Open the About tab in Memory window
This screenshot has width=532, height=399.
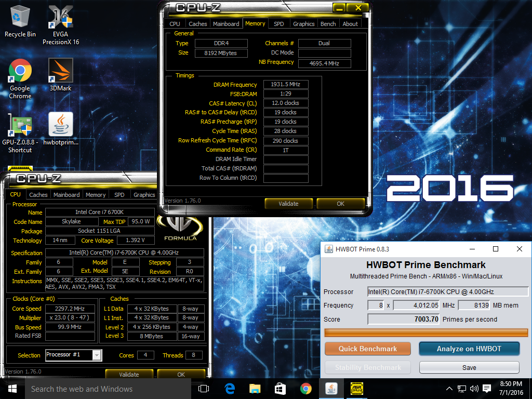click(x=350, y=24)
